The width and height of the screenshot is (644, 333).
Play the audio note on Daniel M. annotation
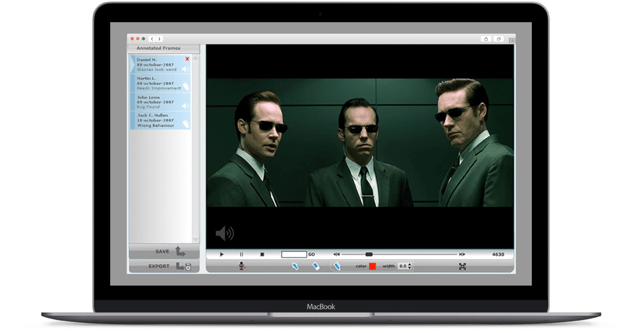(185, 69)
